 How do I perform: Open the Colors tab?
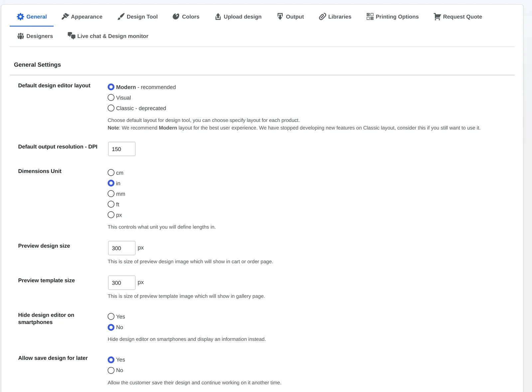[186, 17]
